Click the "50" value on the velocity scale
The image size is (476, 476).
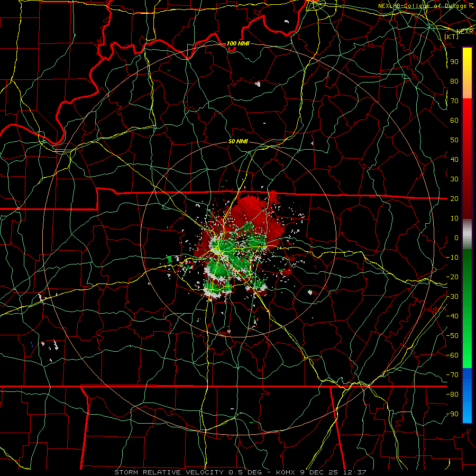(454, 140)
